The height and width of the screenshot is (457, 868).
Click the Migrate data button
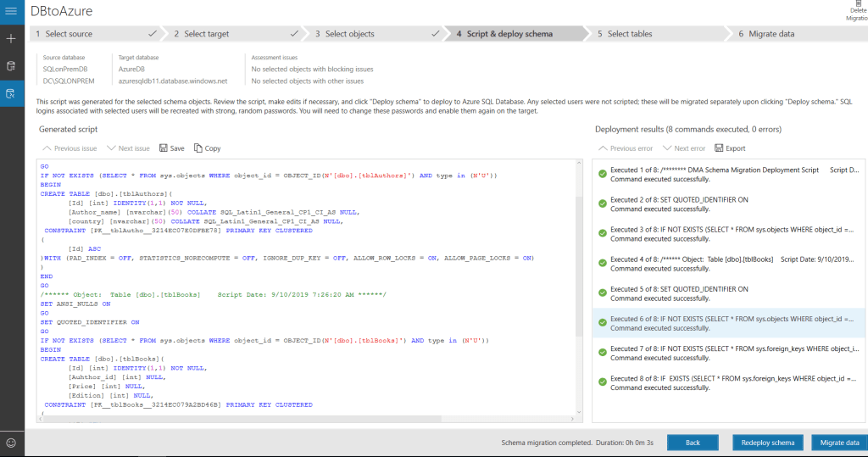839,443
